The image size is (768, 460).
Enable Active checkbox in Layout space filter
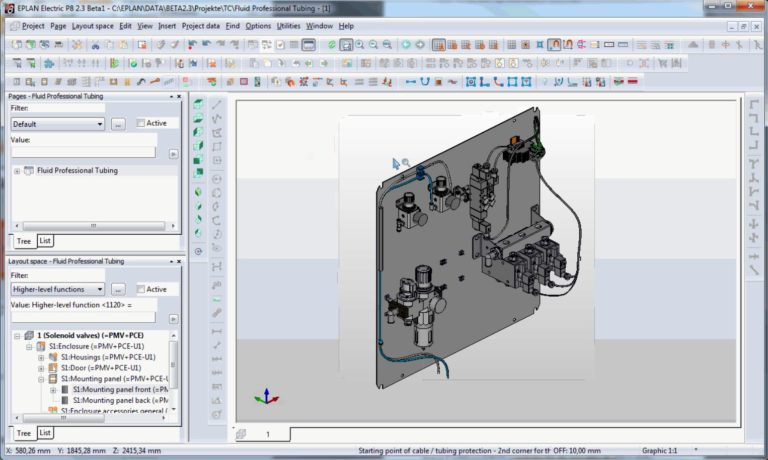coord(140,289)
